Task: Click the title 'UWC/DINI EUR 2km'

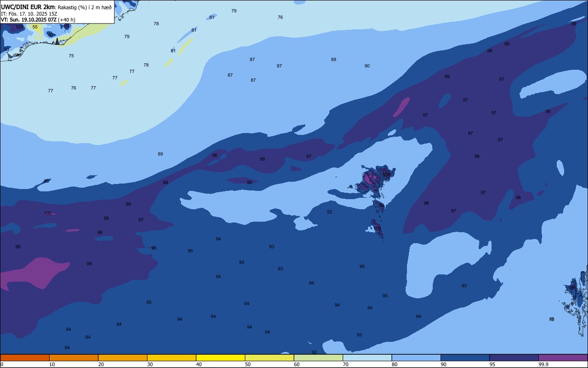Action: pyautogui.click(x=28, y=6)
